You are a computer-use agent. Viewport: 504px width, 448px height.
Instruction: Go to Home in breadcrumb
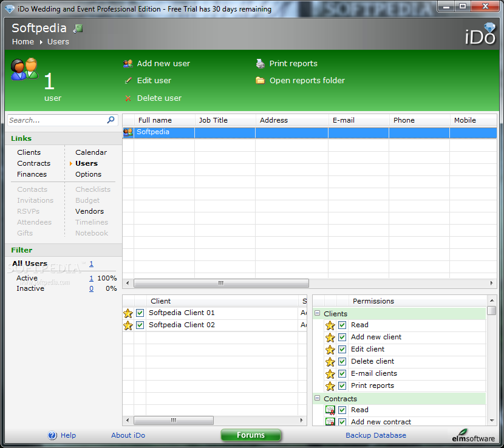point(23,42)
